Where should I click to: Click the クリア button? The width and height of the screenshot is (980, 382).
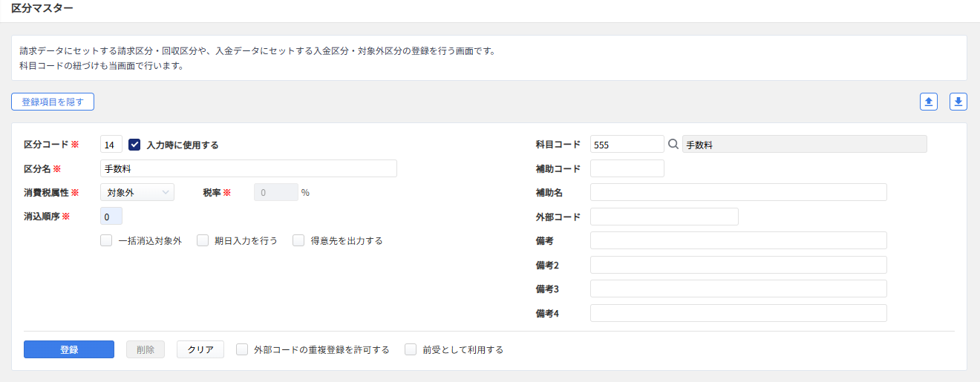pos(200,349)
